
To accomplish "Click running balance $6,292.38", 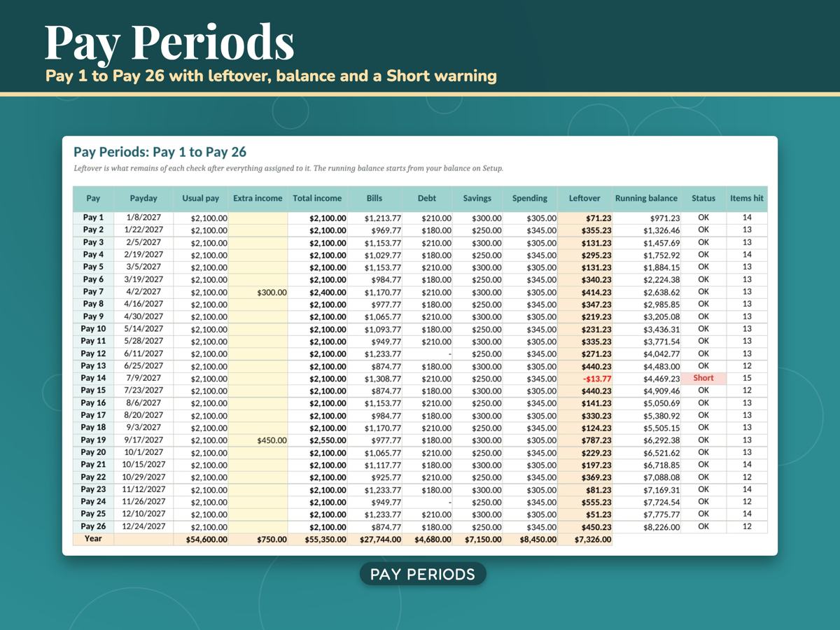I will pyautogui.click(x=647, y=440).
